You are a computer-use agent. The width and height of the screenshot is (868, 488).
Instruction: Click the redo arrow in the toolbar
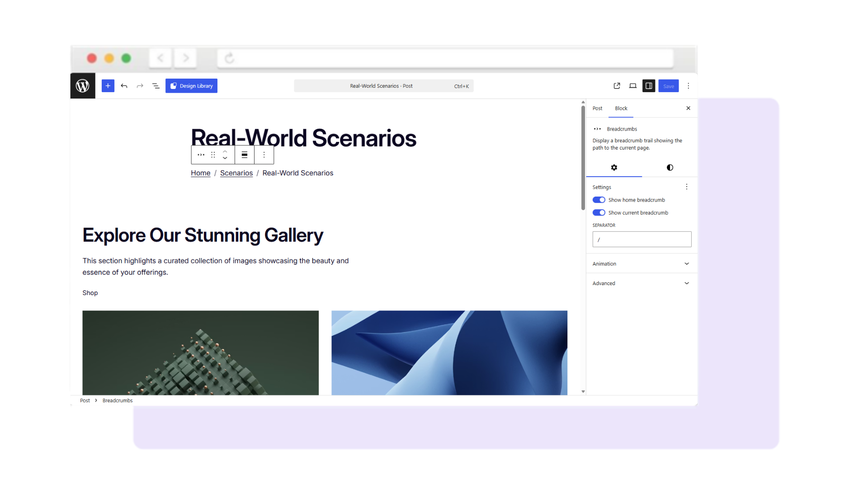click(x=140, y=85)
